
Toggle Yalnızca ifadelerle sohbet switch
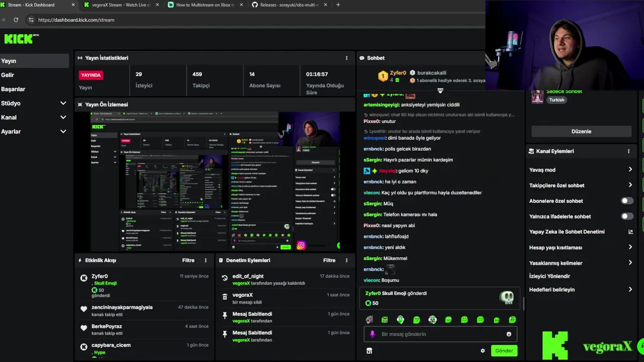(x=627, y=216)
